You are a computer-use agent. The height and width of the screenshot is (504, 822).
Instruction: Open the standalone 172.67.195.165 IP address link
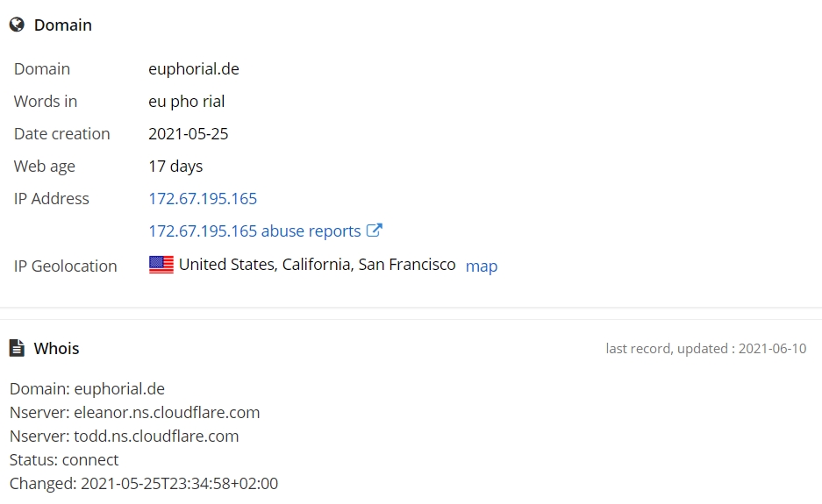click(203, 199)
